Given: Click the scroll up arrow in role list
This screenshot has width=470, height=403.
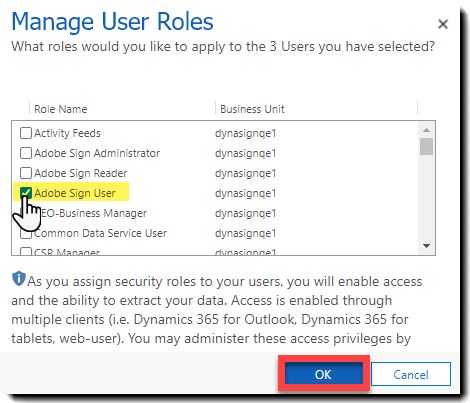Looking at the screenshot, I should pyautogui.click(x=426, y=130).
